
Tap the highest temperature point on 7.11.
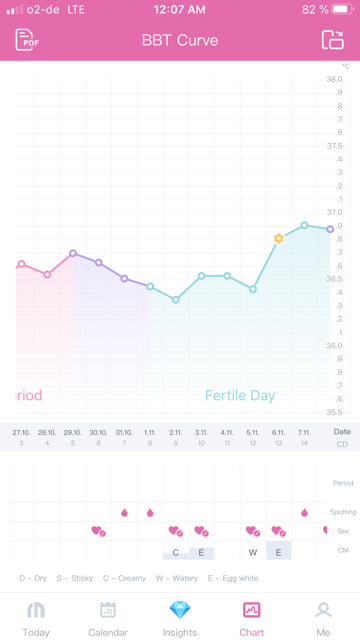pyautogui.click(x=304, y=225)
